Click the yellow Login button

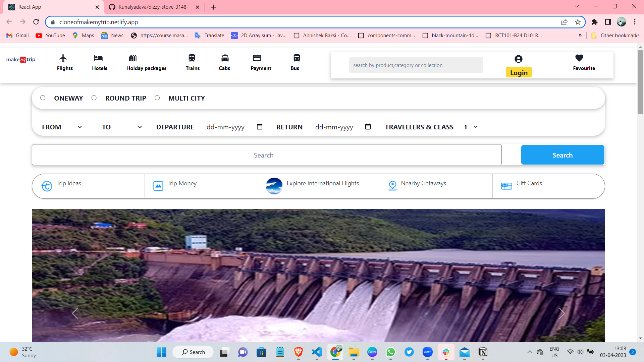click(519, 73)
